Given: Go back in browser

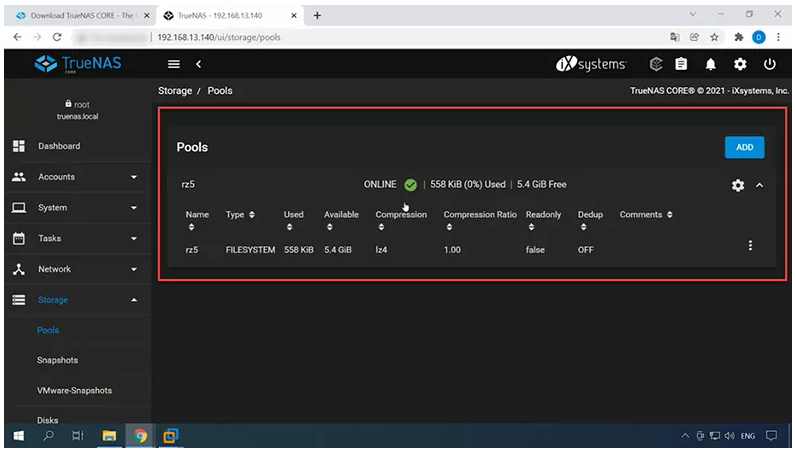Looking at the screenshot, I should coord(17,37).
